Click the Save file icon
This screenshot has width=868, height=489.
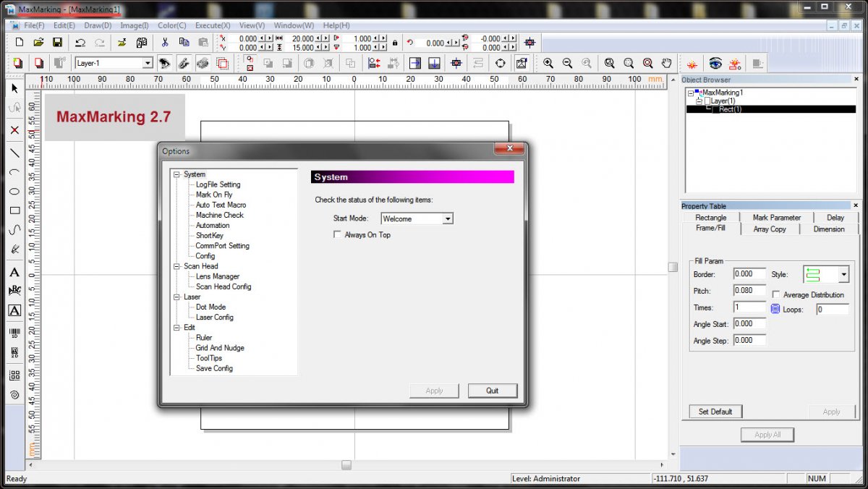pyautogui.click(x=57, y=43)
